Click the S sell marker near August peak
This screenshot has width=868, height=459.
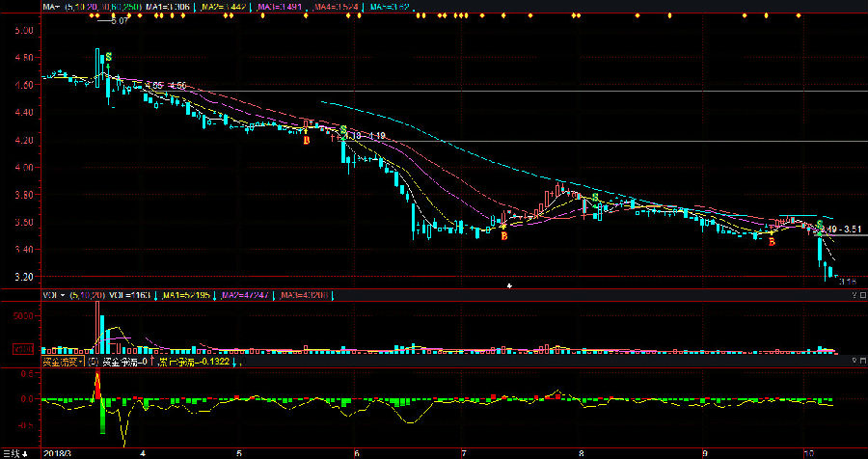pos(595,198)
